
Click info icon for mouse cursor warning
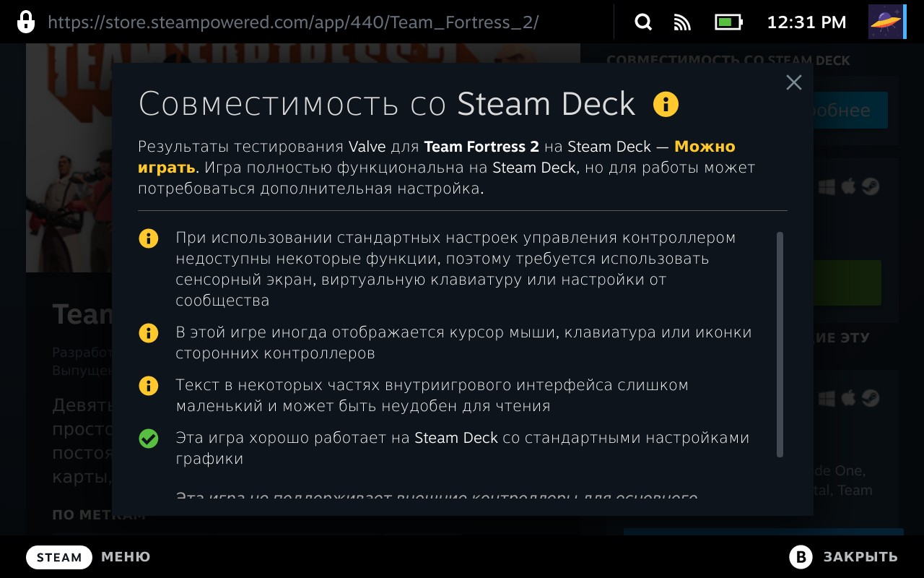(148, 333)
